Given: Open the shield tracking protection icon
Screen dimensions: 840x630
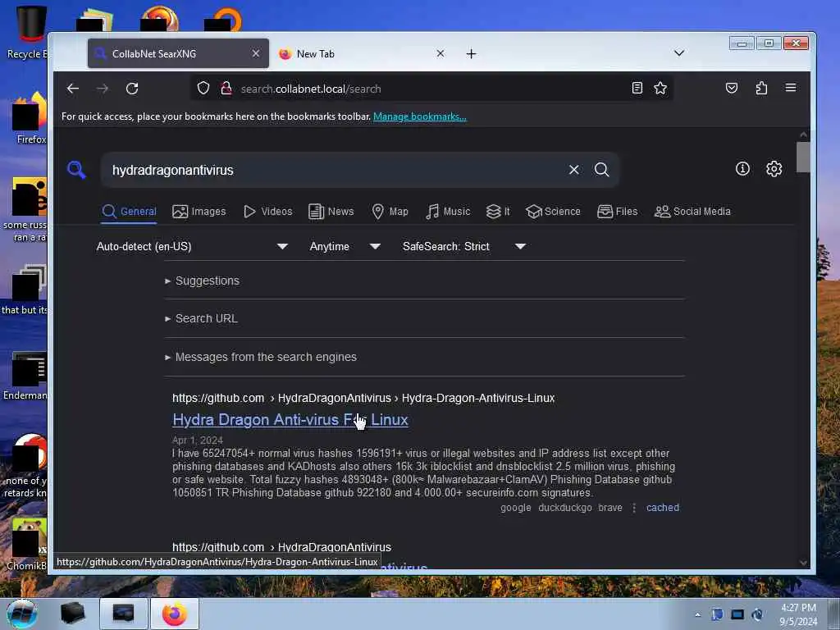Looking at the screenshot, I should point(203,89).
